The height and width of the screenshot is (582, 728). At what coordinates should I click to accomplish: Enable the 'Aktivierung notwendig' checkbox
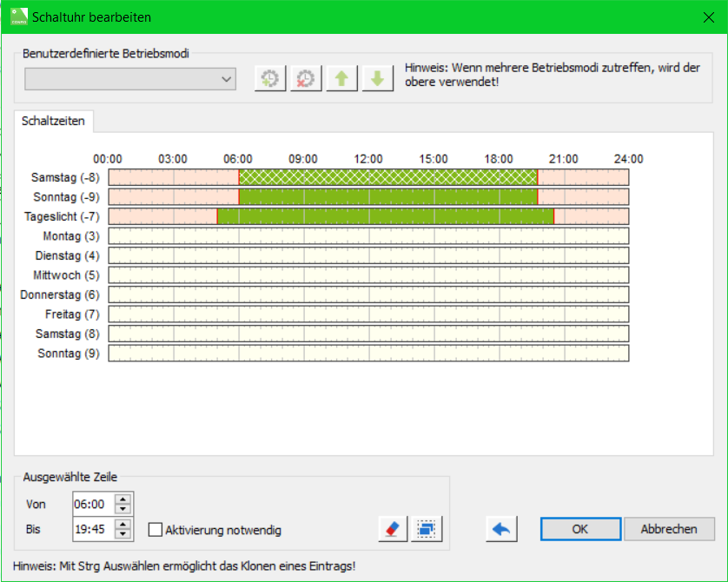tap(156, 529)
